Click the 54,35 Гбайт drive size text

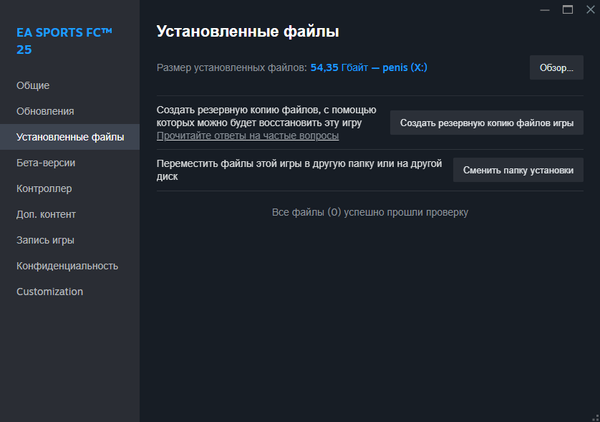pyautogui.click(x=368, y=68)
